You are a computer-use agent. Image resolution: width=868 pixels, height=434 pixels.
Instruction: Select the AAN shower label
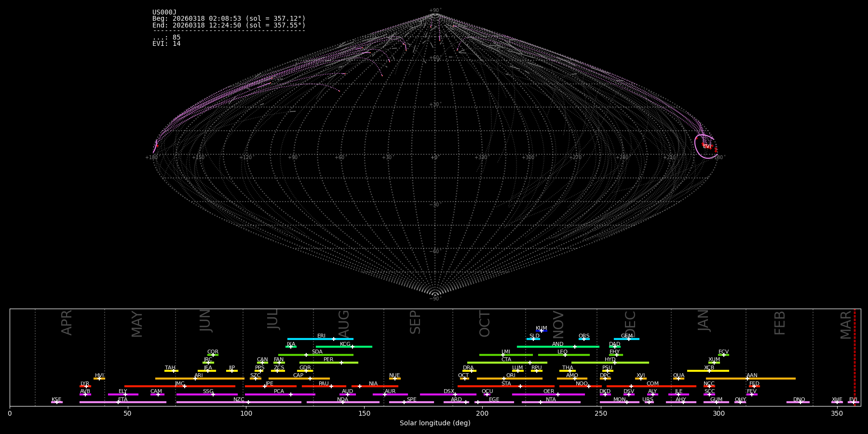[752, 376]
